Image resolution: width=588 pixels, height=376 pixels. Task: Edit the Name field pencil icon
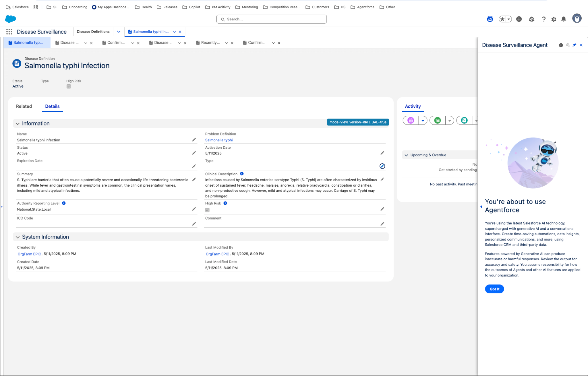pyautogui.click(x=194, y=140)
